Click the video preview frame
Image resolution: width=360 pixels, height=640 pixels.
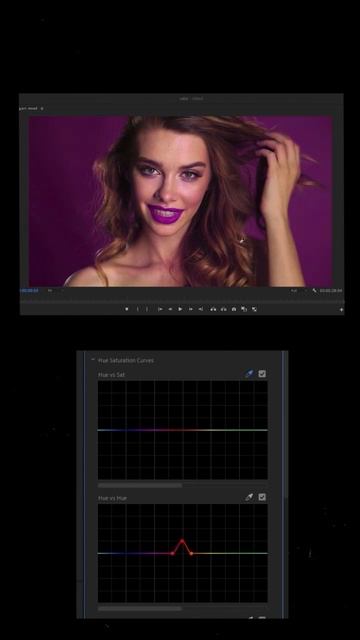tap(180, 201)
